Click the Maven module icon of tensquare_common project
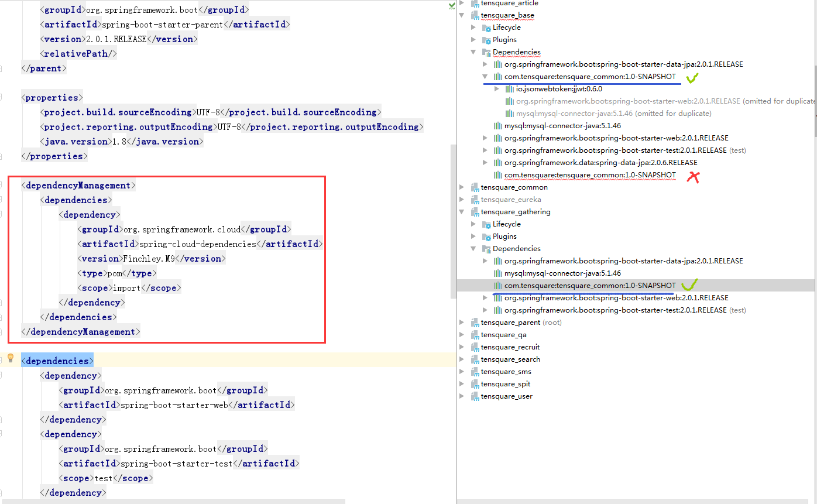Screen dimensions: 817x504 pyautogui.click(x=475, y=187)
